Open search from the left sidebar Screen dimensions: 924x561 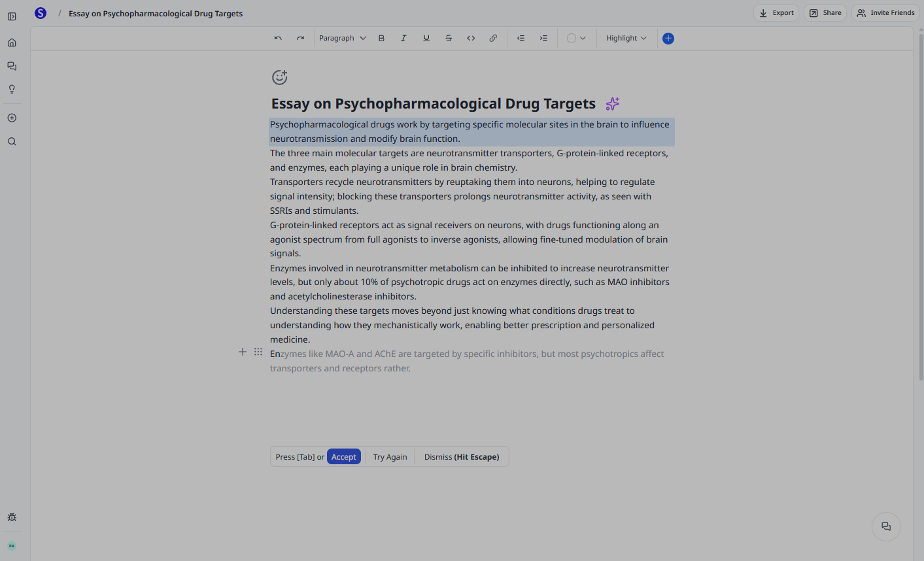[11, 141]
